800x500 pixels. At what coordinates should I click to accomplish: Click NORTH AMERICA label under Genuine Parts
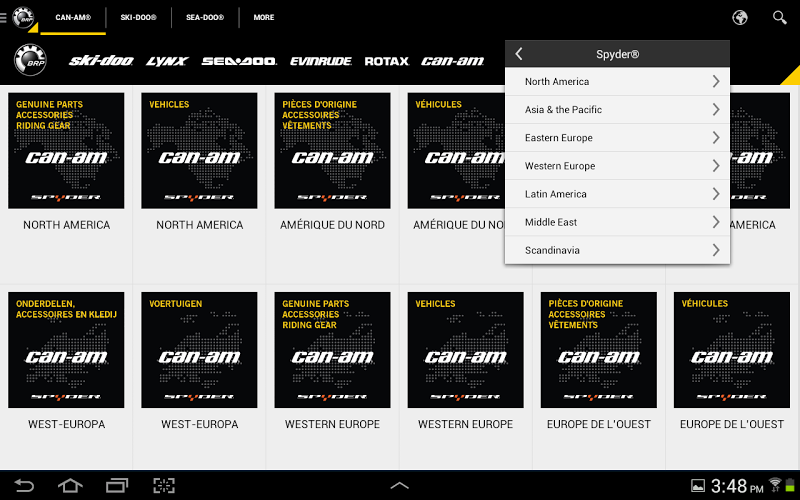[x=66, y=225]
